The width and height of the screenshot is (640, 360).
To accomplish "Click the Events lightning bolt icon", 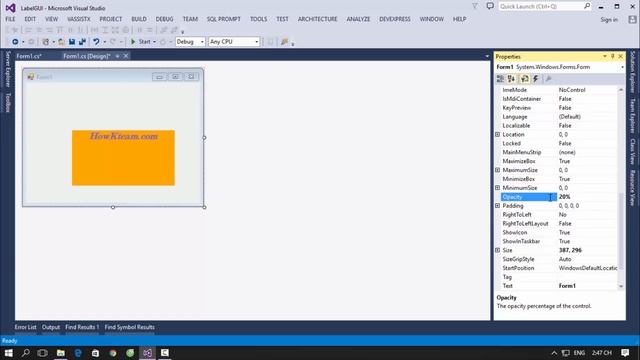I will [536, 79].
